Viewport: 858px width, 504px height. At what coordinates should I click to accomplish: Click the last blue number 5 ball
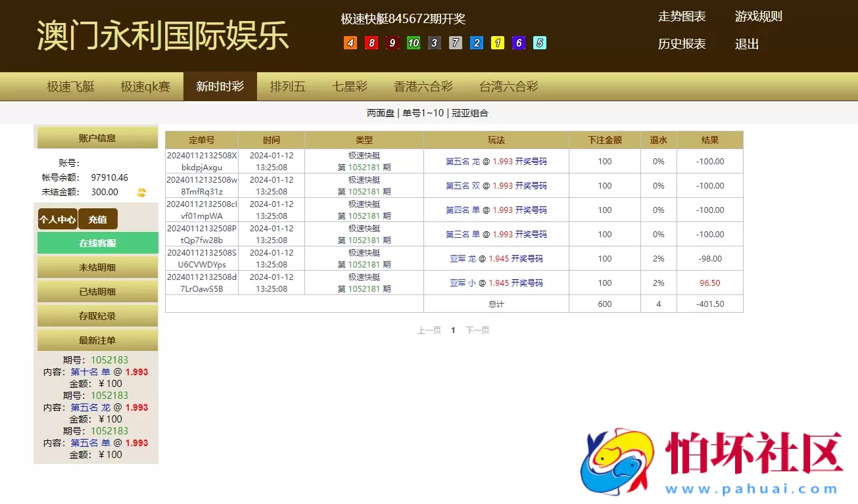540,42
